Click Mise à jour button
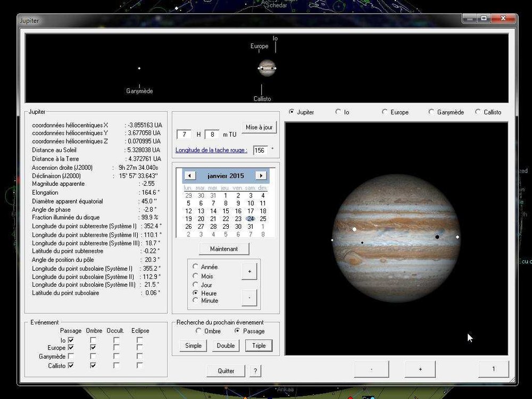This screenshot has height=399, width=532. point(259,127)
